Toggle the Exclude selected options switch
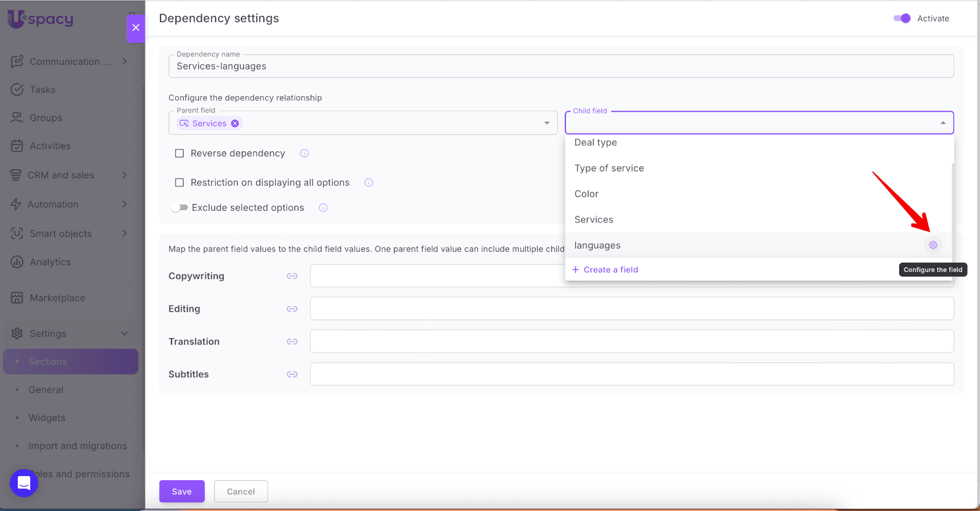 click(x=179, y=208)
